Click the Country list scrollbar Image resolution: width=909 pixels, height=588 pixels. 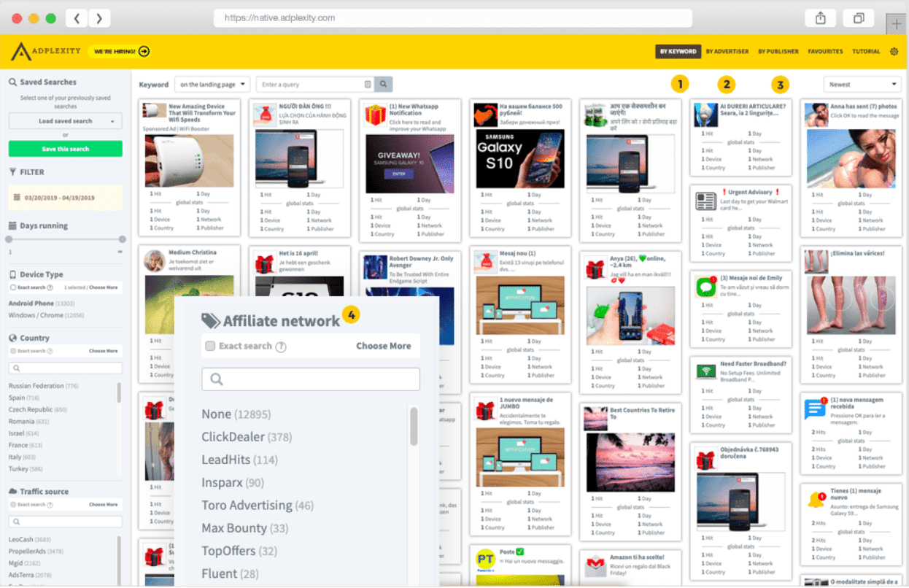pos(119,392)
